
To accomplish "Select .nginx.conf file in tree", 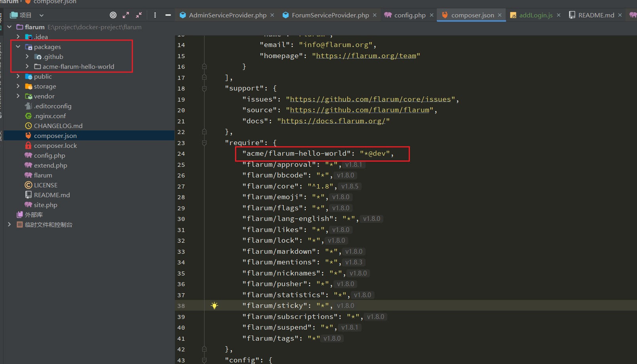I will click(50, 116).
